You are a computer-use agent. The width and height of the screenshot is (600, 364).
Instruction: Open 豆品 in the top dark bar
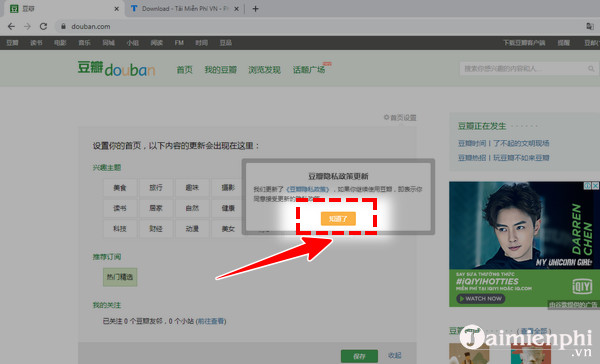point(225,42)
